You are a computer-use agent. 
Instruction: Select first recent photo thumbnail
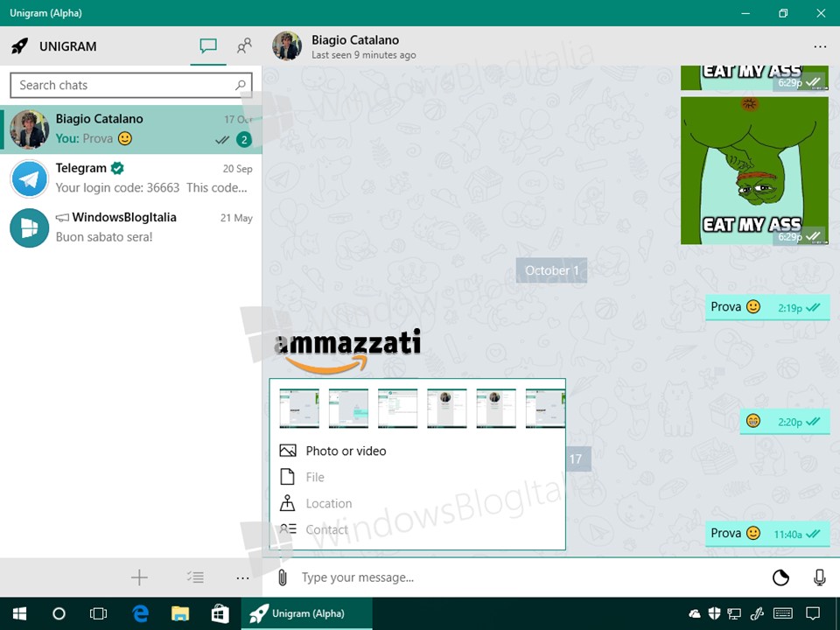click(x=299, y=409)
